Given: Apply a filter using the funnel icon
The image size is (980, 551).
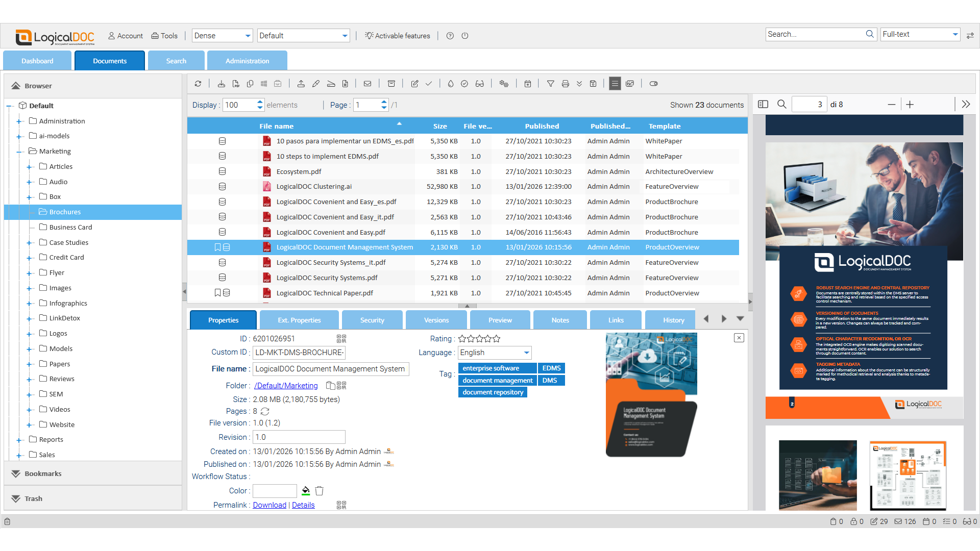Looking at the screenshot, I should click(x=551, y=83).
